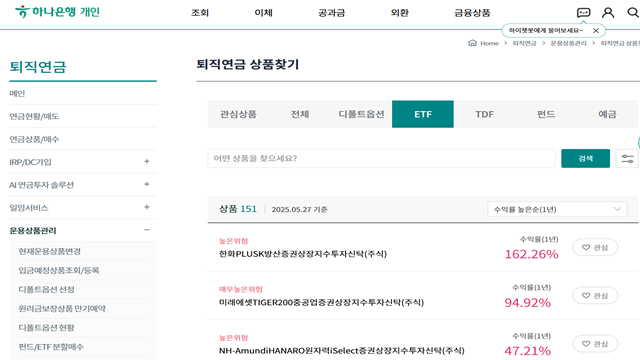Screen dimensions: 640x360
Task: Open 미래에셋TIGER200중공업증권상장지수투자신탁(주식) product
Action: click(x=322, y=302)
